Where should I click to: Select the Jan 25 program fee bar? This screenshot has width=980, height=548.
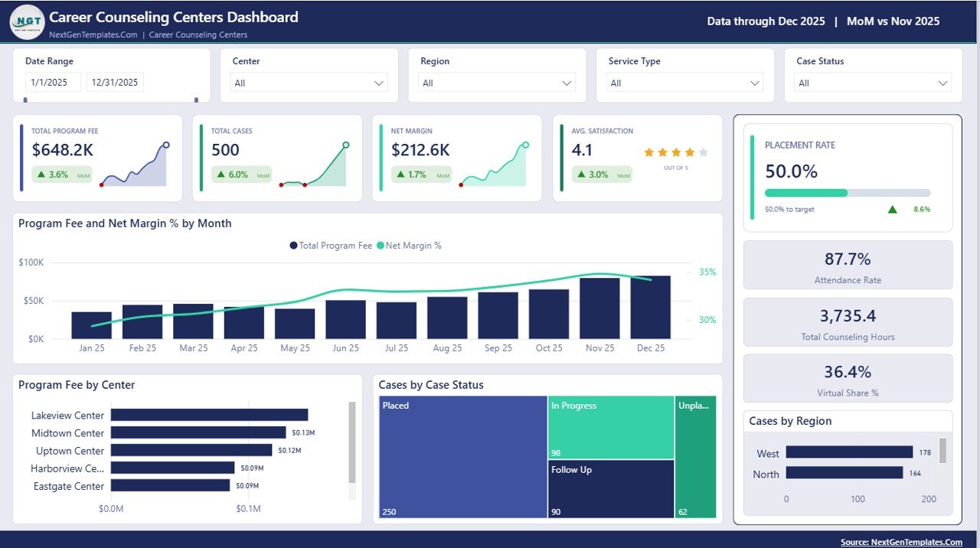(x=92, y=325)
